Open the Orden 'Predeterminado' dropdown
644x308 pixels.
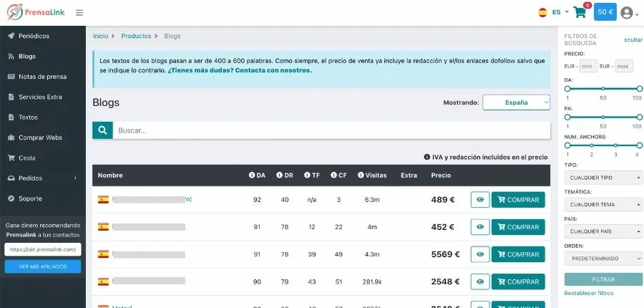(x=602, y=258)
